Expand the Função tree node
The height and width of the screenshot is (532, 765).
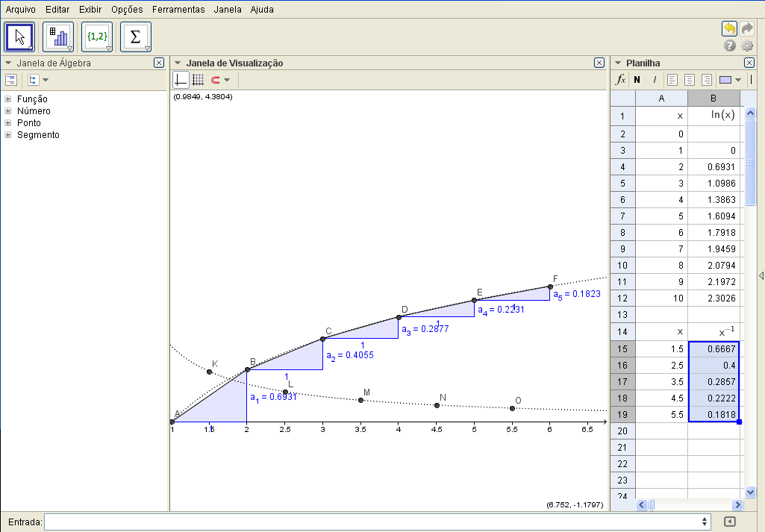click(7, 99)
